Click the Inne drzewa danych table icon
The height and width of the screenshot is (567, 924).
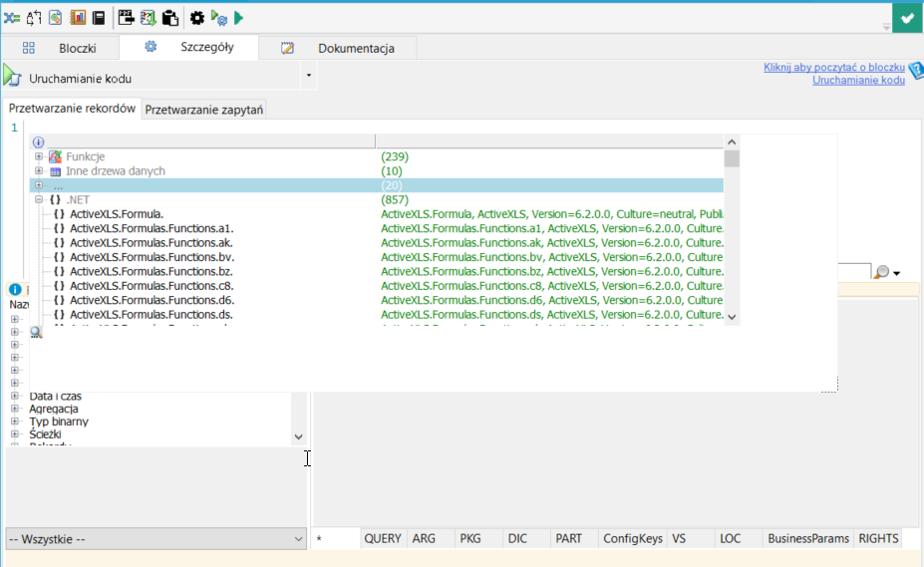pyautogui.click(x=56, y=171)
